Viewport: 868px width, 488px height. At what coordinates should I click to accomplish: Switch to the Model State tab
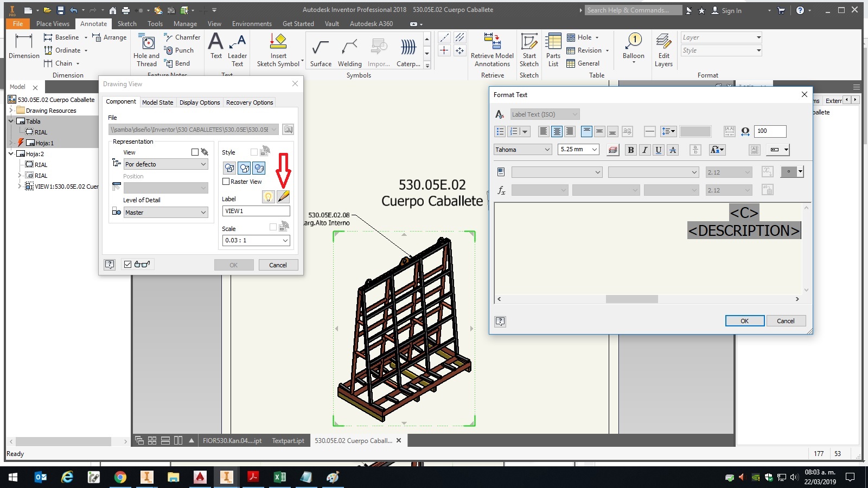(157, 102)
